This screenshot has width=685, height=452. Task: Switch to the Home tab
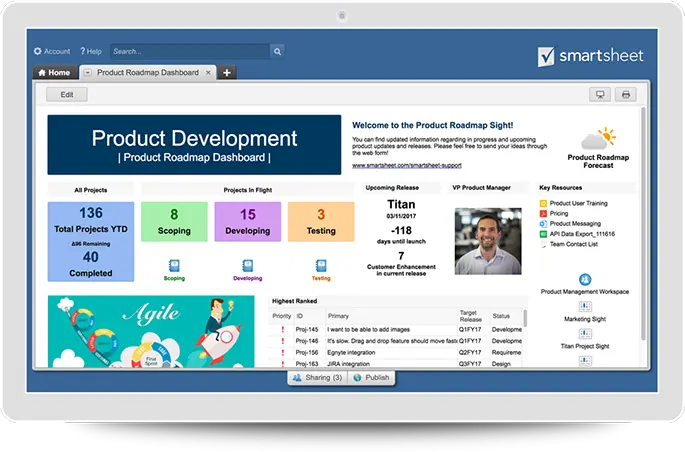tap(54, 73)
